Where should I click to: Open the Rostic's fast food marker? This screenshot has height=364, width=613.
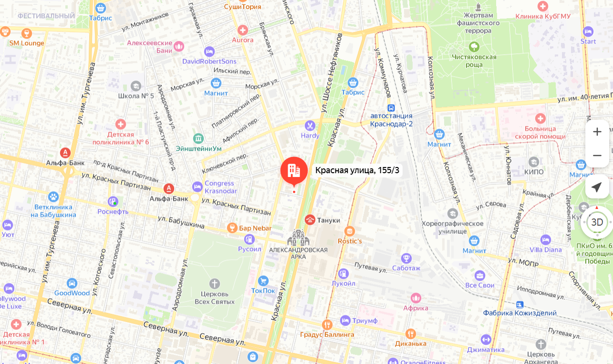click(x=350, y=231)
